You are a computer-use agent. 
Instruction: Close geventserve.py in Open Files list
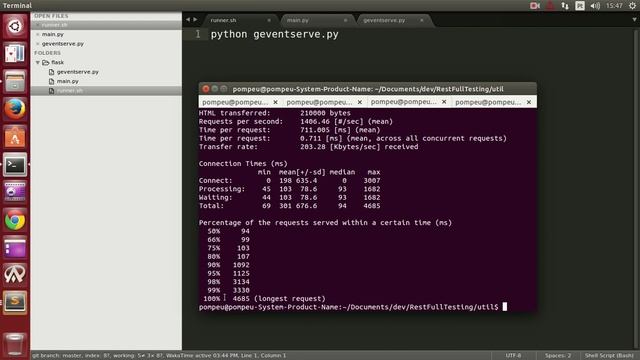38,44
